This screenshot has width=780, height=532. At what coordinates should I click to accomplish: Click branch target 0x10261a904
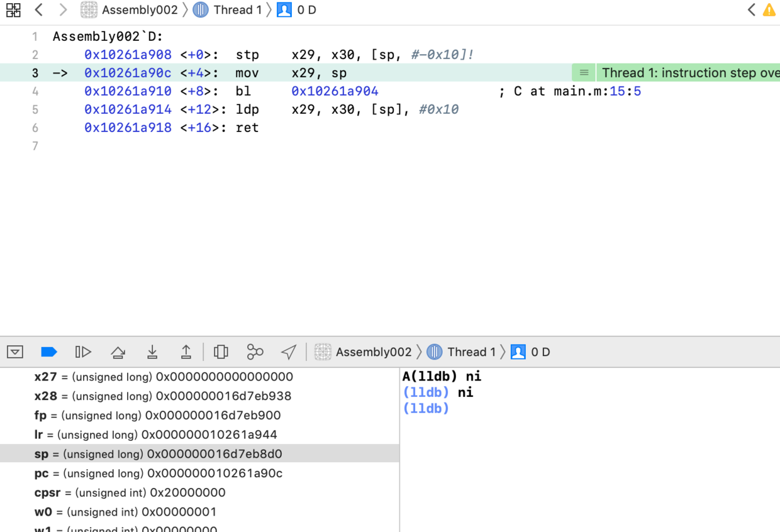click(335, 91)
